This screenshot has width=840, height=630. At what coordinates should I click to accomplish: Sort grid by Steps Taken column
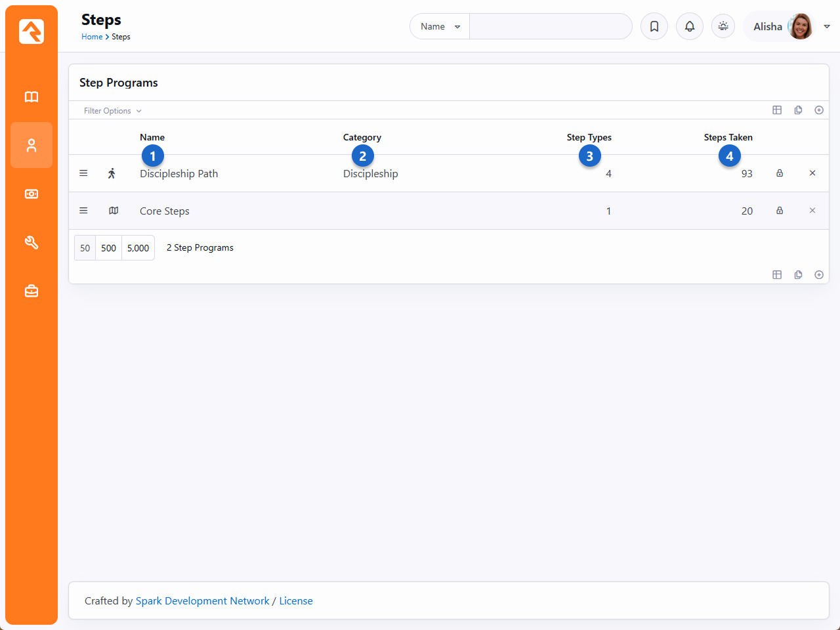(728, 137)
